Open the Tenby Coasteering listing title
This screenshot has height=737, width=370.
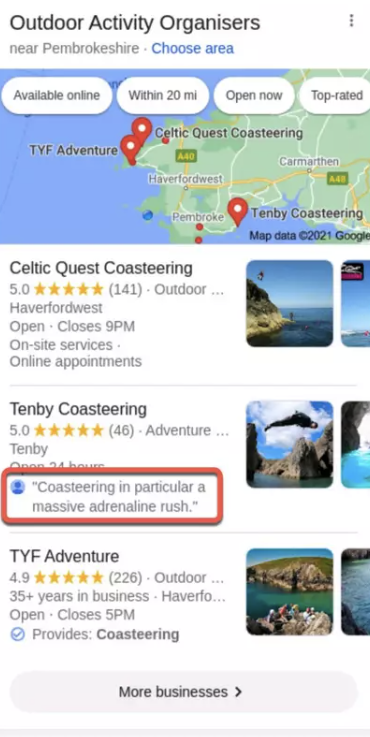tap(78, 409)
